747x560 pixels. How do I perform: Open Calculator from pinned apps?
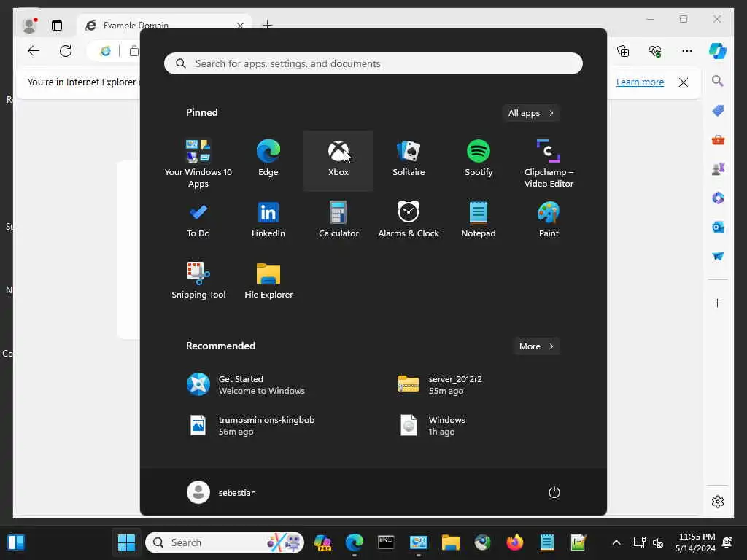point(338,220)
